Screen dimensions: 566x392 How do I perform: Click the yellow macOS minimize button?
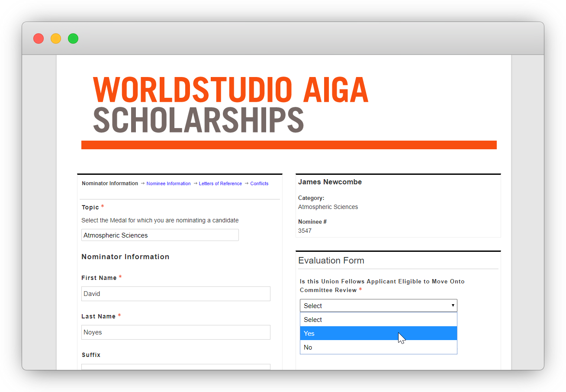click(x=56, y=39)
